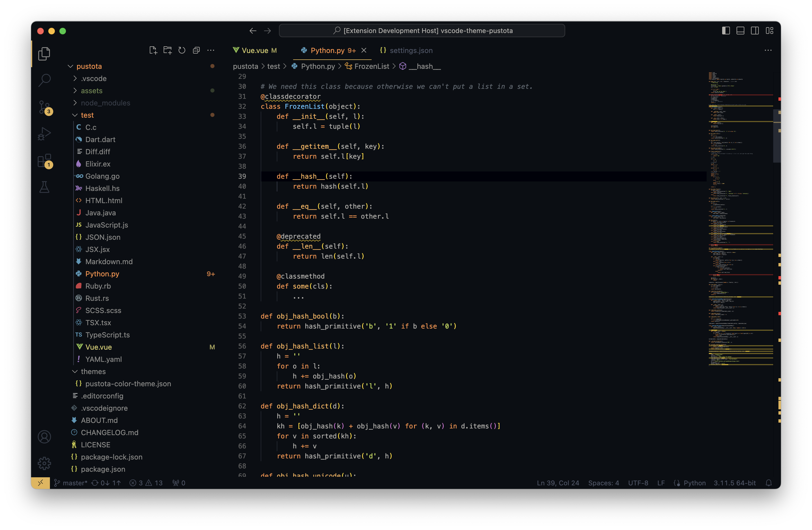Open Source Control view with 3 changes
Image resolution: width=812 pixels, height=530 pixels.
(x=44, y=107)
